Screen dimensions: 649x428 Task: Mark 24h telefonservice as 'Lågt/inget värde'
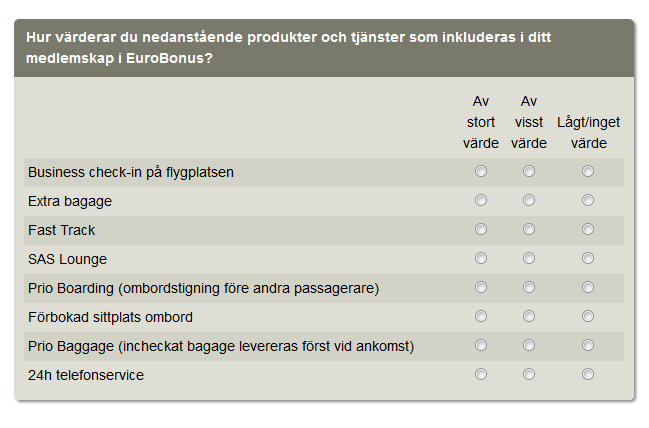588,374
